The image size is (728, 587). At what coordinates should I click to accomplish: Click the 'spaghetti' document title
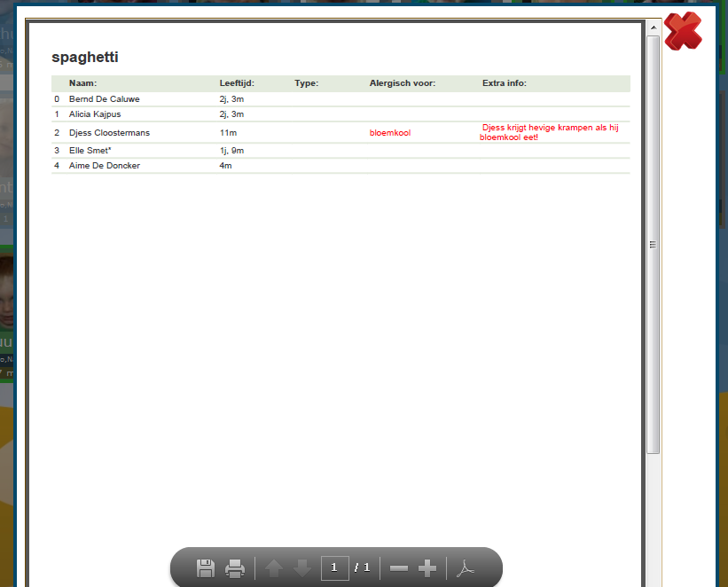point(85,58)
